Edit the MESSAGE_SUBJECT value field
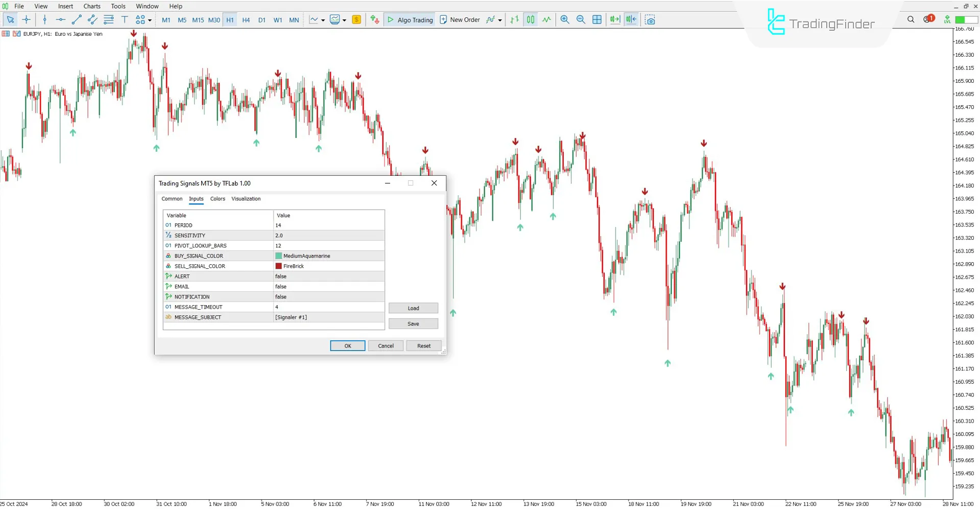Screen dimensions: 980x509 tap(329, 317)
